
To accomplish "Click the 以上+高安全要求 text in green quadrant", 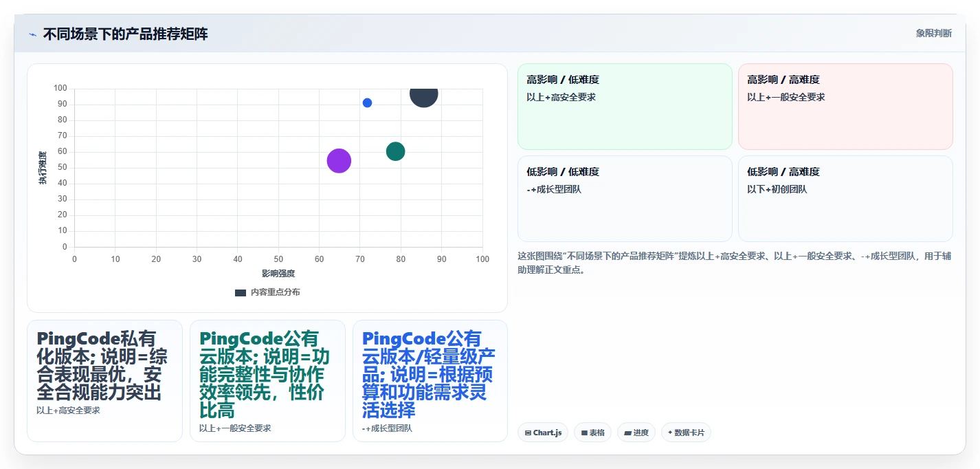I will 561,97.
